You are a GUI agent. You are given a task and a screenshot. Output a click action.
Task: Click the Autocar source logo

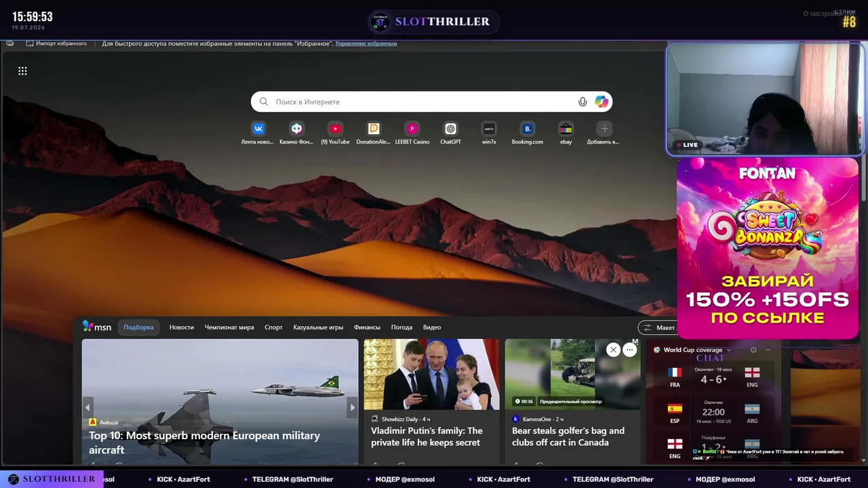(x=93, y=422)
